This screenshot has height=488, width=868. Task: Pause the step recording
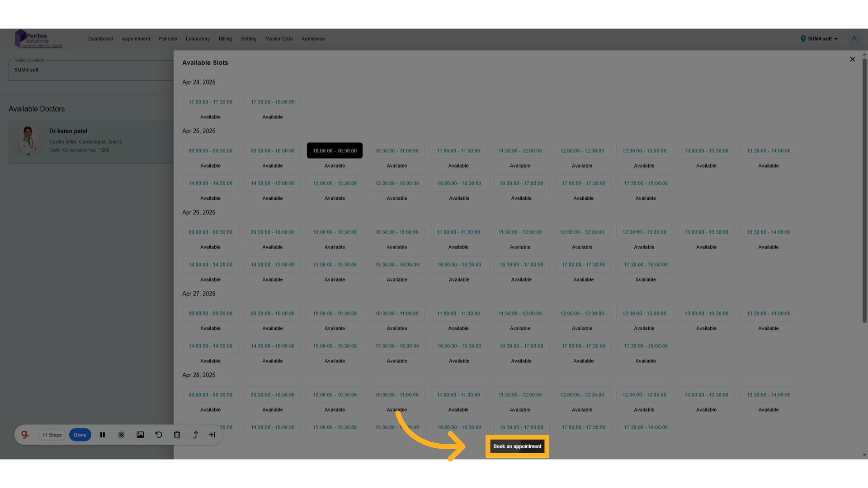pyautogui.click(x=103, y=435)
